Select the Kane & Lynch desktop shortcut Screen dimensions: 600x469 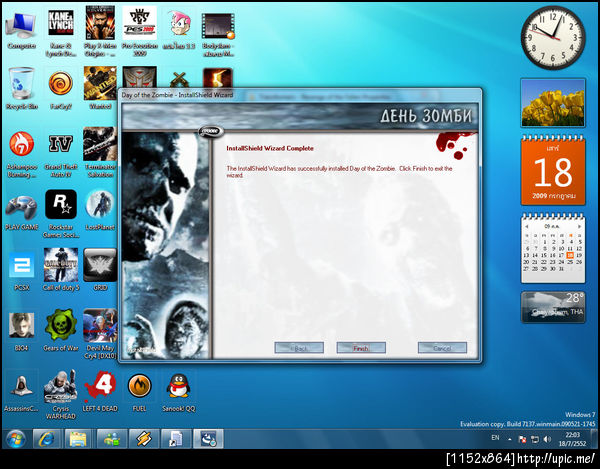point(61,34)
